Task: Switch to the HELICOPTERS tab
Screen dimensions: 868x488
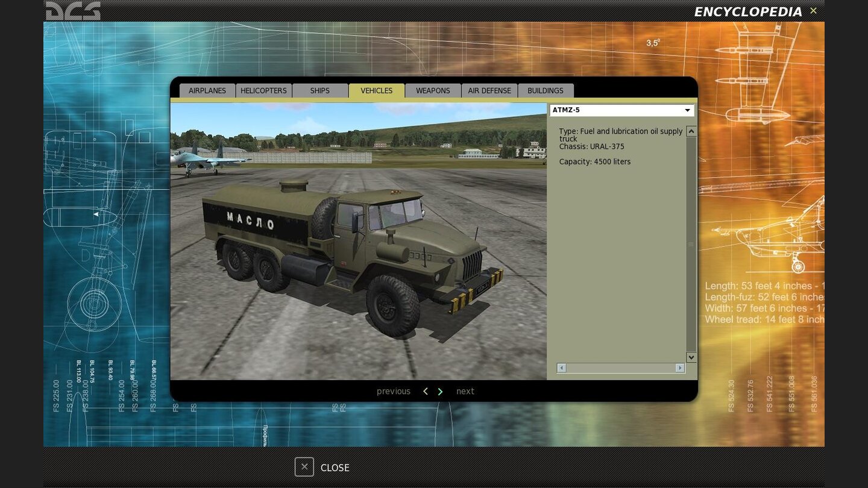Action: (263, 90)
